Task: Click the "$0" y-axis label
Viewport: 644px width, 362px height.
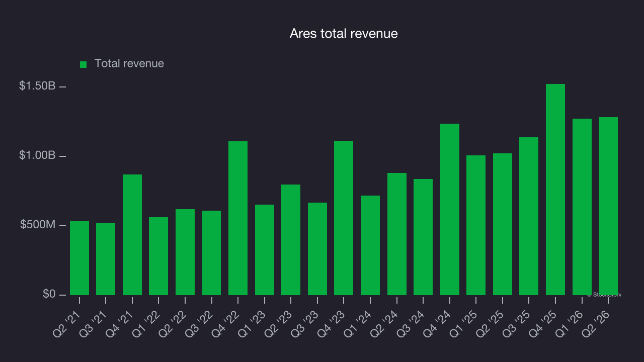Action: tap(49, 294)
